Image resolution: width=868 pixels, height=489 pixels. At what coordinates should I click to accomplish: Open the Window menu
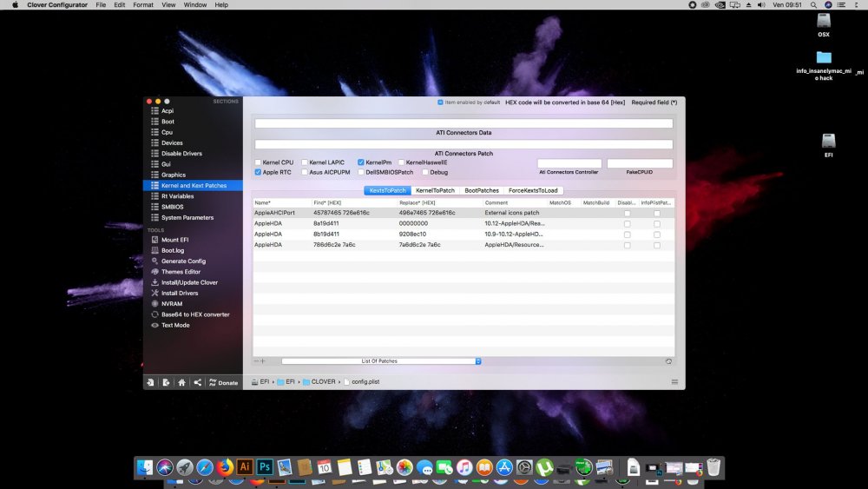click(x=194, y=5)
